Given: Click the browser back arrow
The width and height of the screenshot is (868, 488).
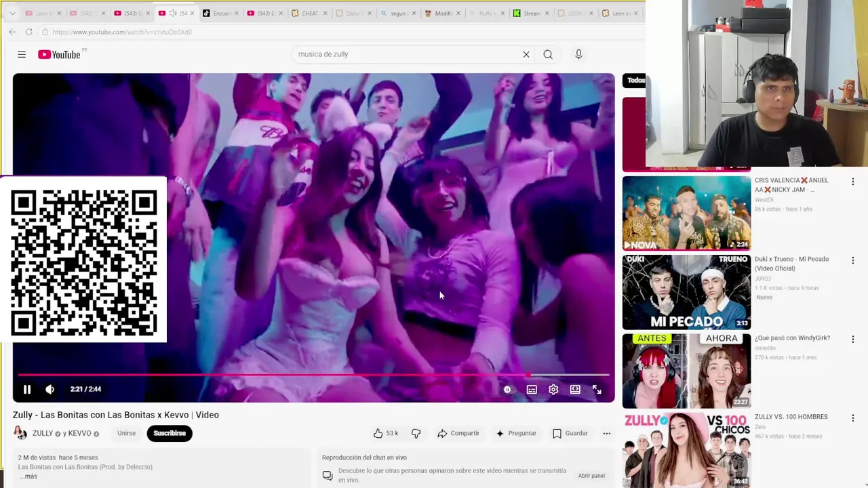Looking at the screenshot, I should point(12,32).
